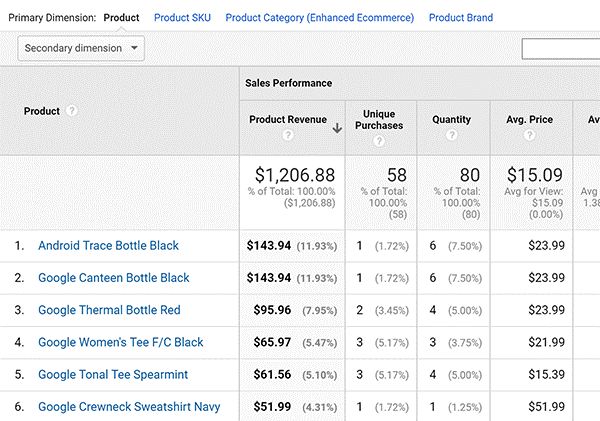The height and width of the screenshot is (421, 600).
Task: Sort by Unique Purchases column header
Action: tap(379, 120)
